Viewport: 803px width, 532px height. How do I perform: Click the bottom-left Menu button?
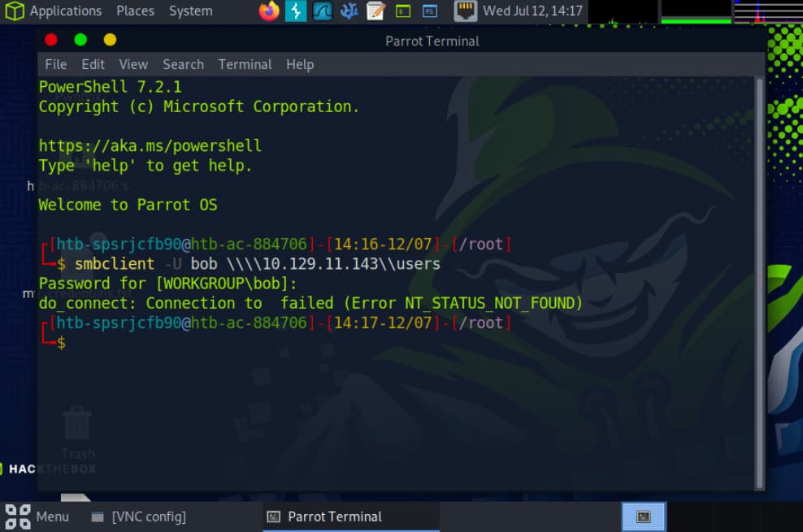click(37, 517)
